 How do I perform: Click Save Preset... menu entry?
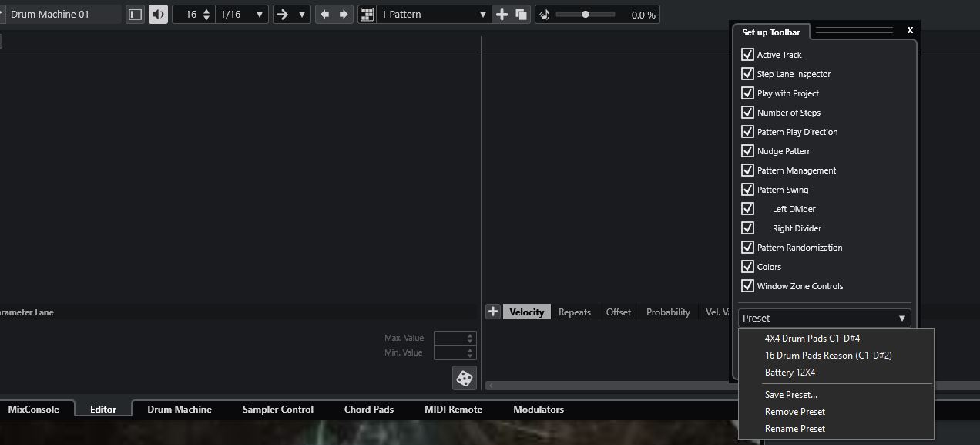point(836,395)
